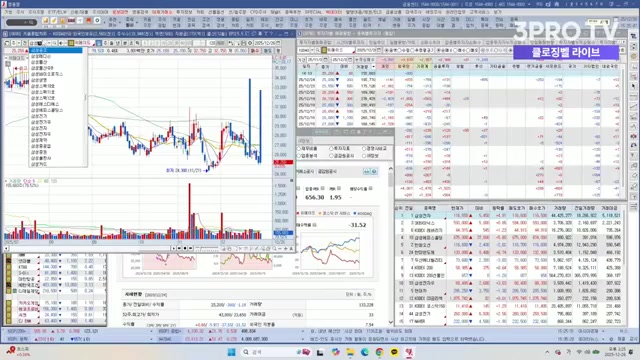Click the round gear icon in top toolbar
Image resolution: width=640 pixels, height=360 pixels.
pyautogui.click(x=97, y=20)
